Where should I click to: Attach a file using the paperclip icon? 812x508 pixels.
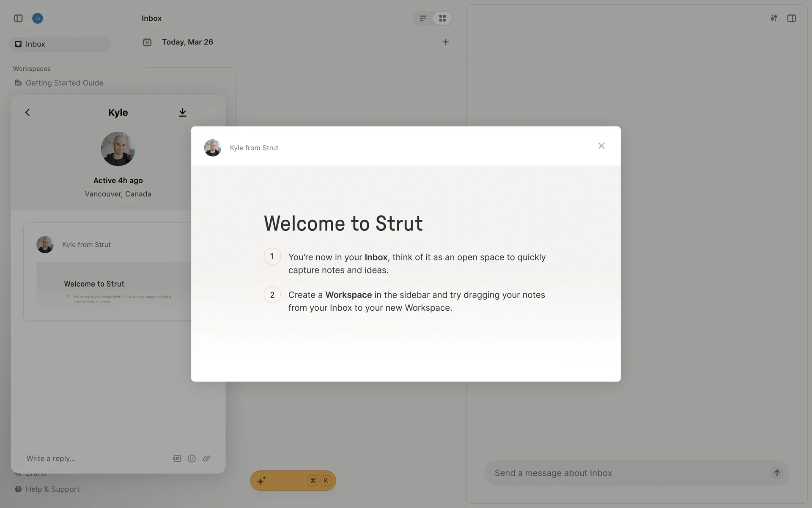coord(207,458)
